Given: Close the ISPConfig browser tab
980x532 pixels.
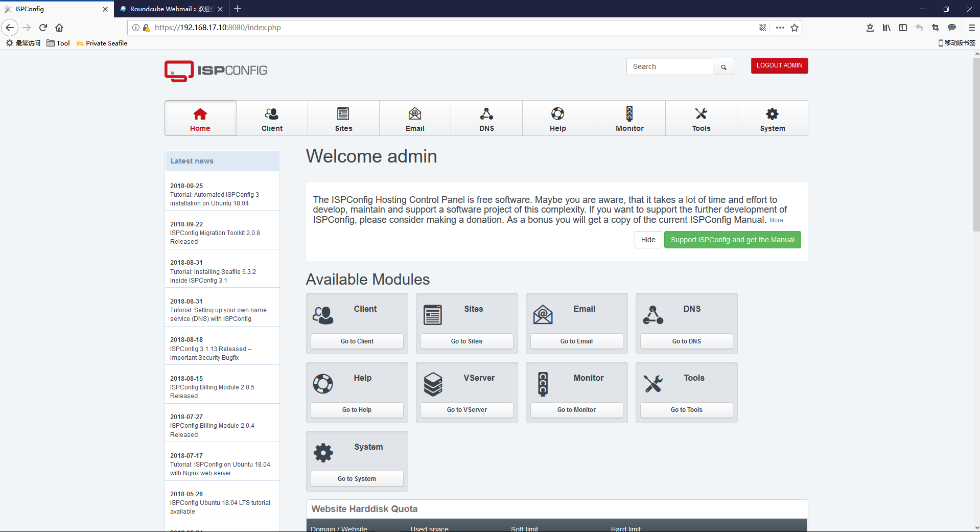Looking at the screenshot, I should (x=105, y=9).
